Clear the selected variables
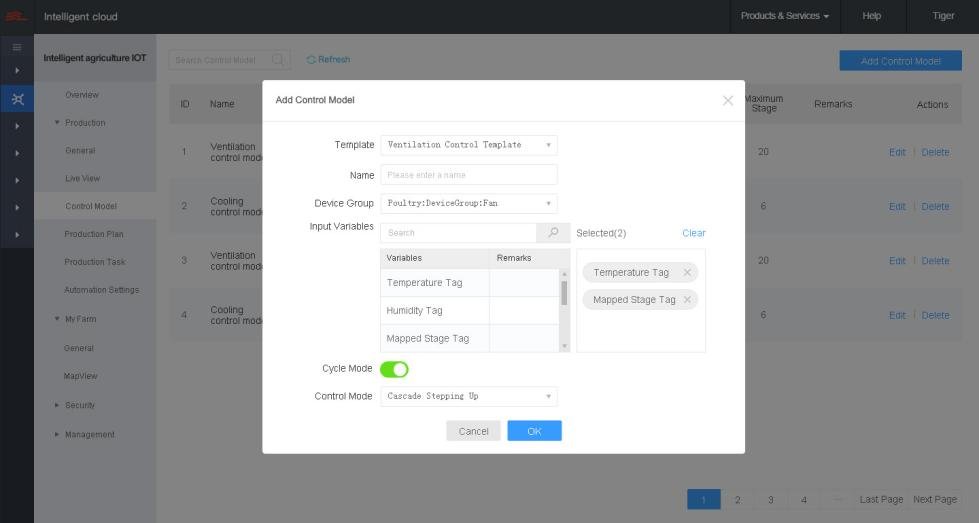Screen dimensions: 979x523 [x=694, y=233]
